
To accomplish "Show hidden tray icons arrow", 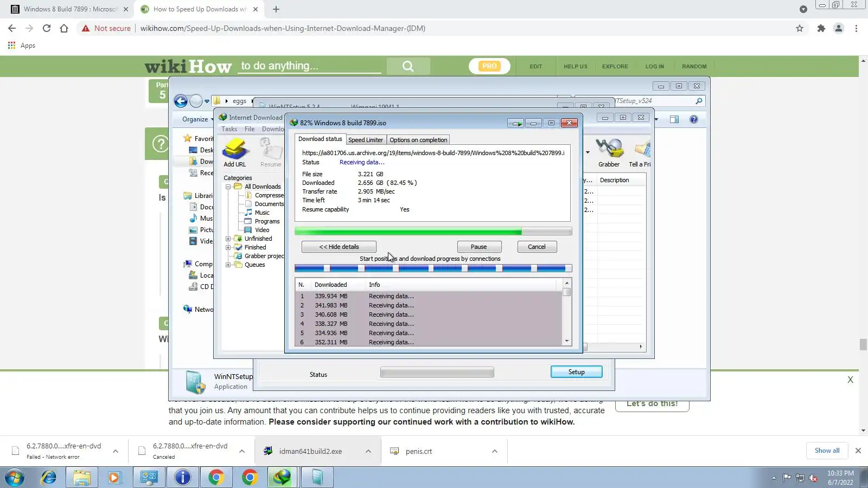I will 774,478.
